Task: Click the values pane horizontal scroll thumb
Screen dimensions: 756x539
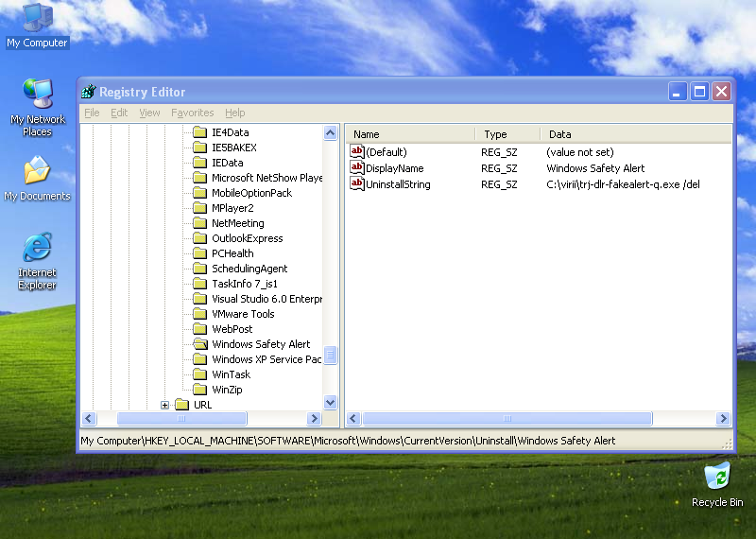Action: pyautogui.click(x=507, y=418)
